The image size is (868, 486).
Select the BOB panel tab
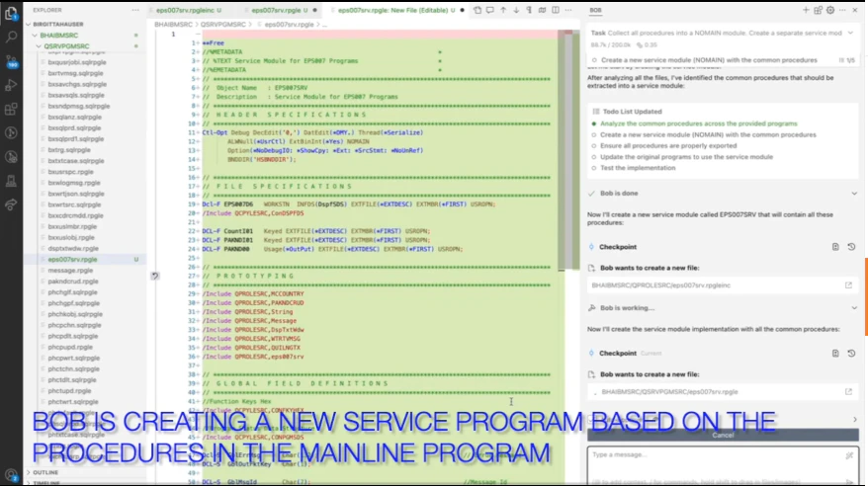(x=596, y=10)
